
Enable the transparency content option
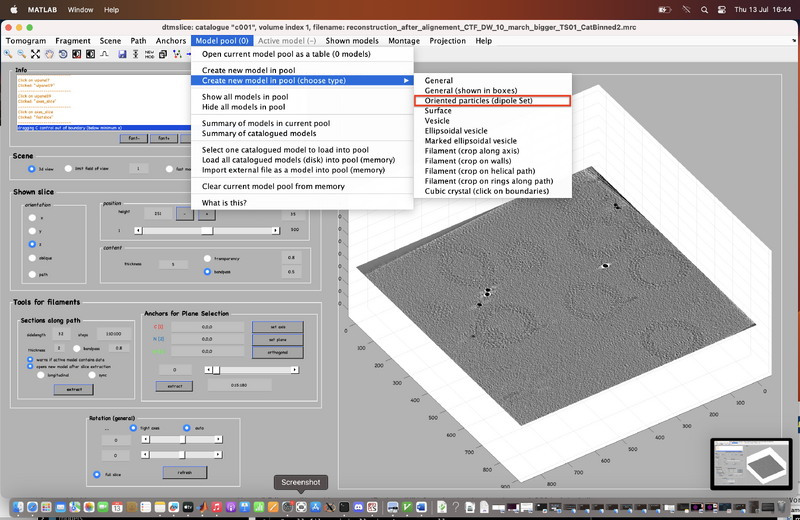pos(207,258)
